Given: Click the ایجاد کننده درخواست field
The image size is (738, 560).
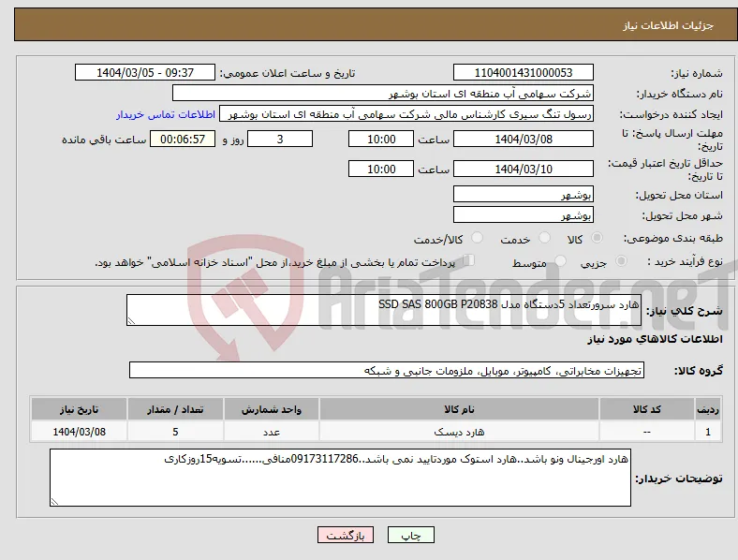Looking at the screenshot, I should tap(406, 114).
